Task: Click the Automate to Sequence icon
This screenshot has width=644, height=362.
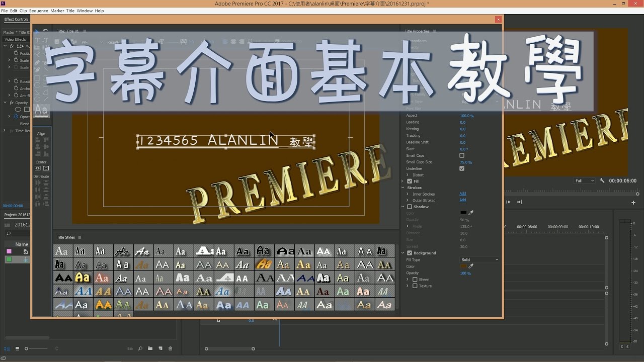Action: click(131, 348)
